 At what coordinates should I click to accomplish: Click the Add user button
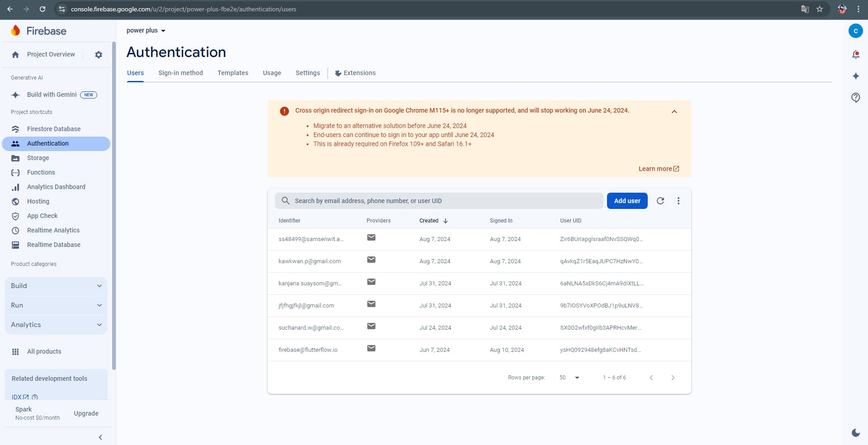[627, 200]
